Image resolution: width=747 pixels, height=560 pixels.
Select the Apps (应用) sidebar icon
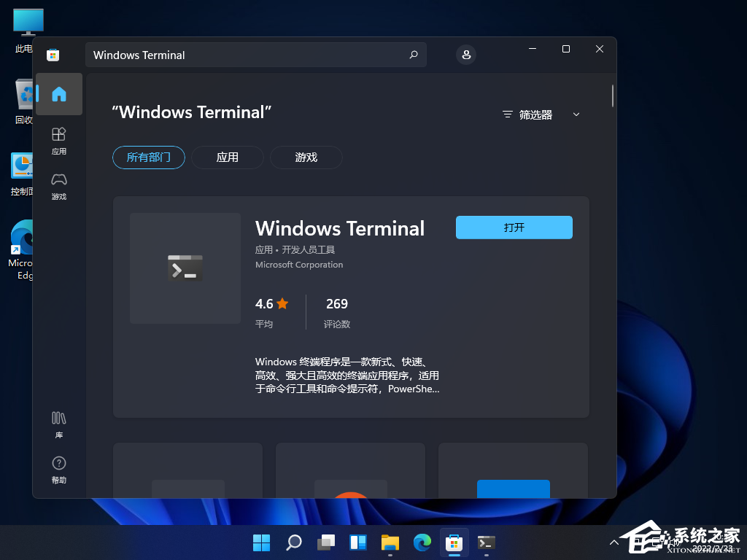point(58,141)
